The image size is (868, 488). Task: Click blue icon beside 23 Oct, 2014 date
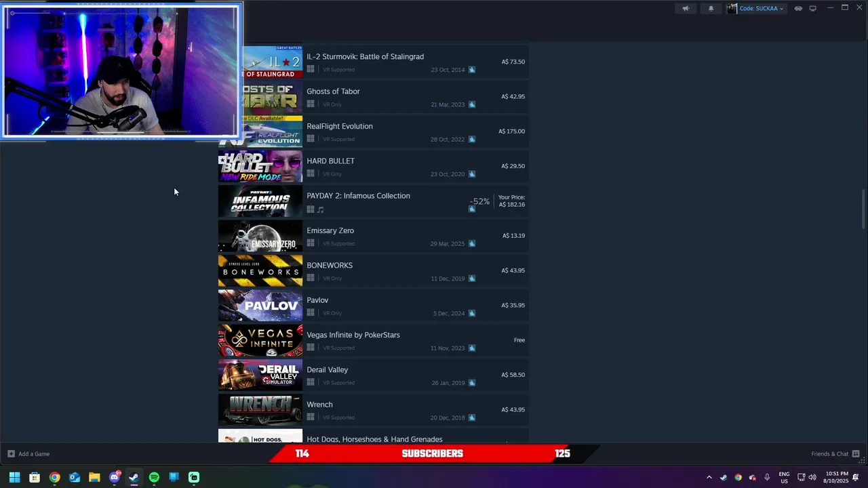472,69
